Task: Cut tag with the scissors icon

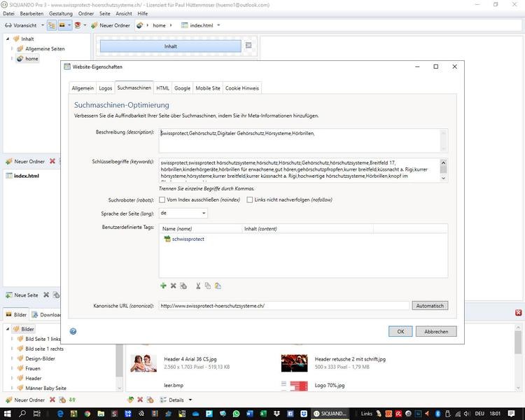Action: coord(198,286)
